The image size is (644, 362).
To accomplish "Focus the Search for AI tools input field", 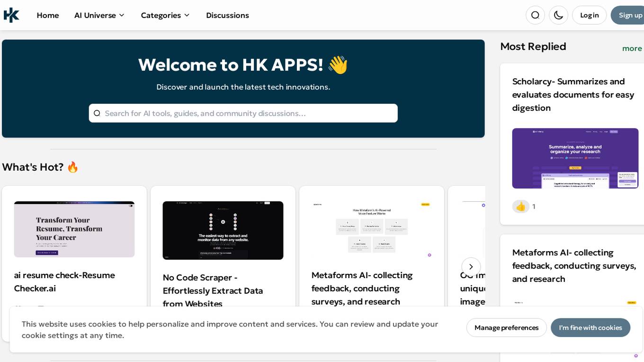I will 243,113.
